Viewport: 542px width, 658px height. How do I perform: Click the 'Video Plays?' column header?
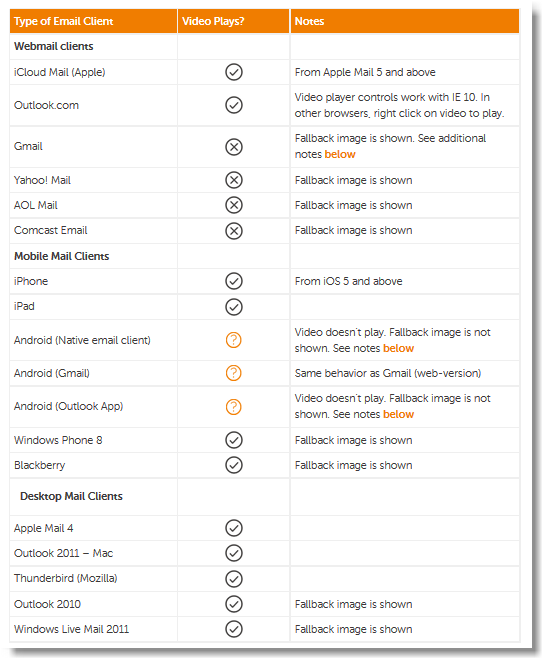(213, 21)
